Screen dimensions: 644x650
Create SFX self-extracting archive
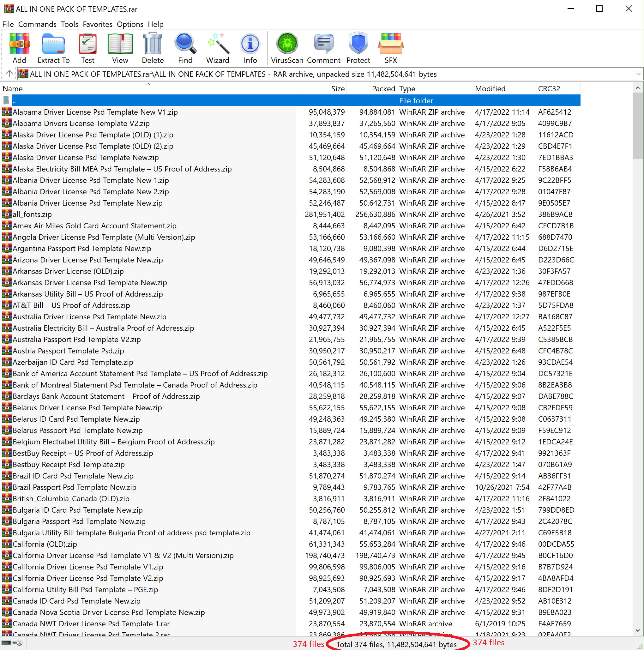(390, 47)
